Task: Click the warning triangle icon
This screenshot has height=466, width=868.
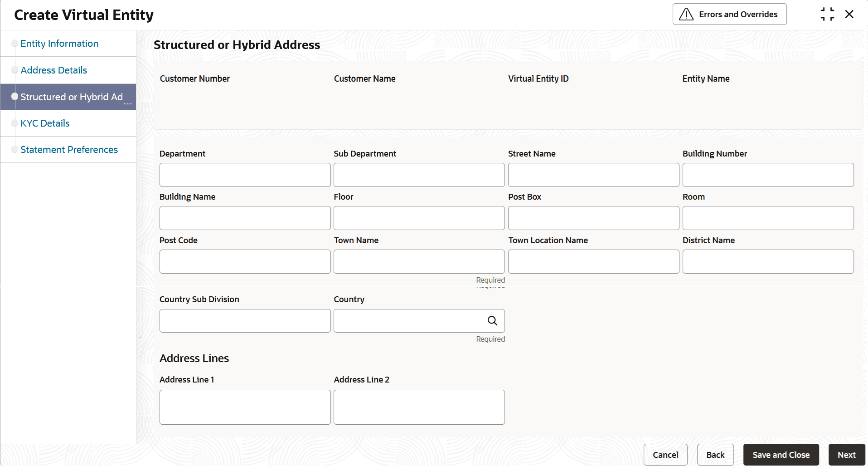Action: [x=686, y=15]
